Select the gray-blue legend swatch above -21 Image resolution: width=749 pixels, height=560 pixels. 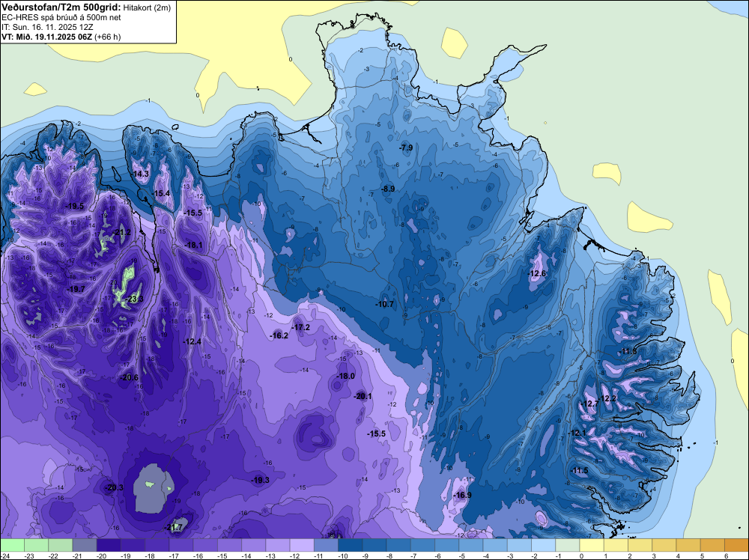click(x=85, y=545)
